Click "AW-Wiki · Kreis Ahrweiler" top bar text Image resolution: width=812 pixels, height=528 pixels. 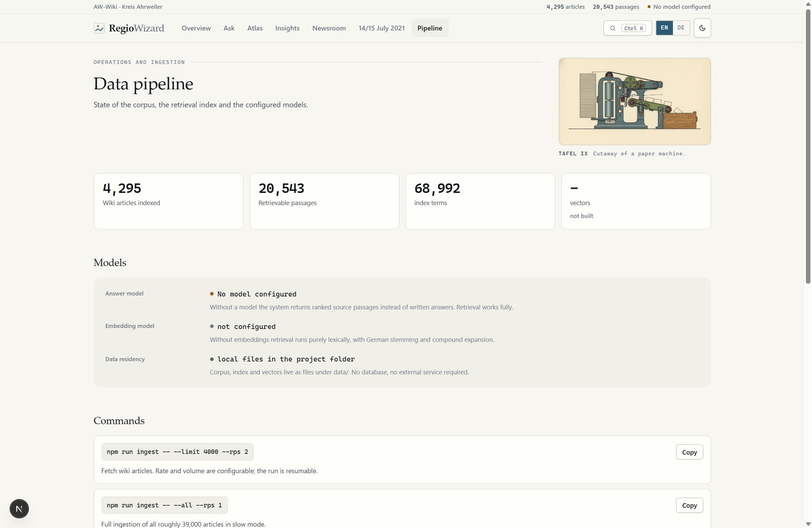(128, 7)
